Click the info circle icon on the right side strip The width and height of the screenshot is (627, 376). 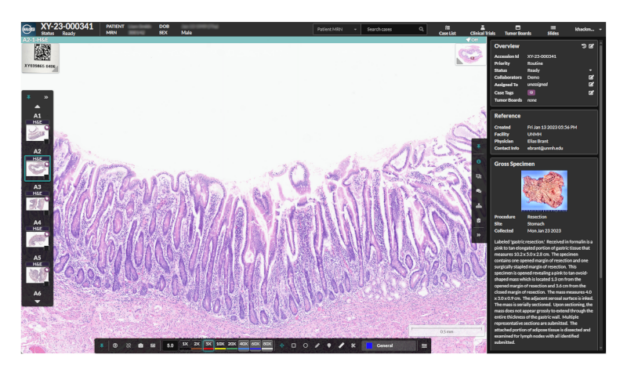click(x=479, y=162)
